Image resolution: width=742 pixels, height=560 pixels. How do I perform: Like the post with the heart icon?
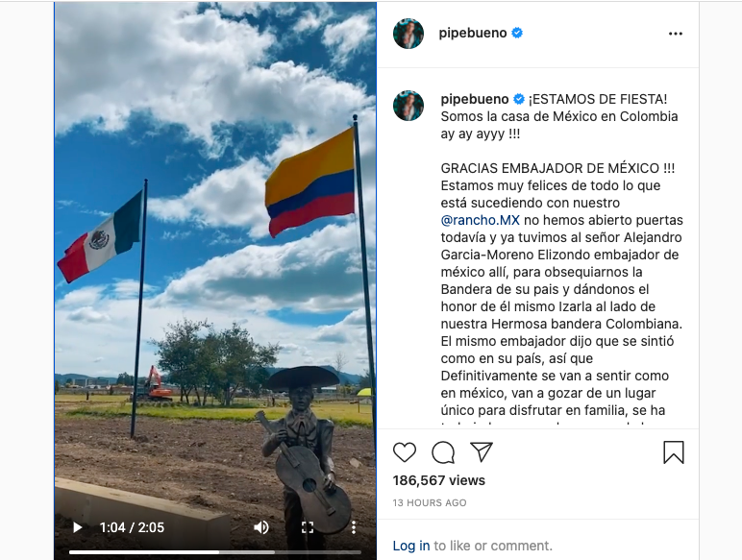[405, 452]
